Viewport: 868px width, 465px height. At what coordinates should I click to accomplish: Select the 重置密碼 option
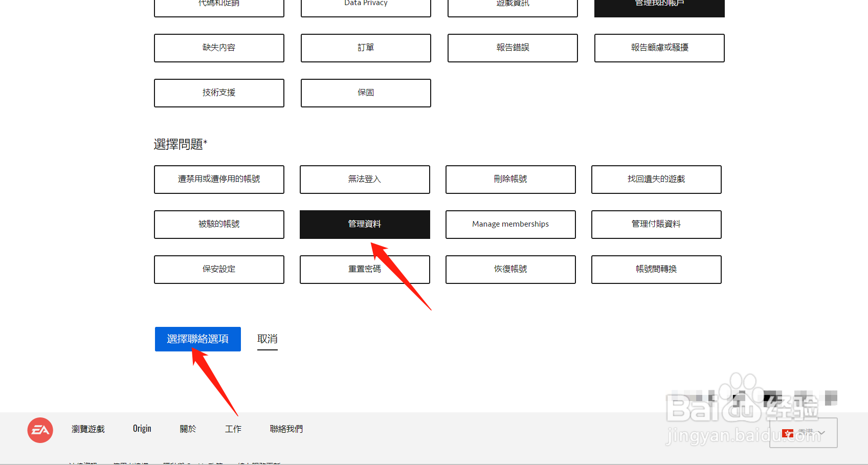click(x=364, y=269)
